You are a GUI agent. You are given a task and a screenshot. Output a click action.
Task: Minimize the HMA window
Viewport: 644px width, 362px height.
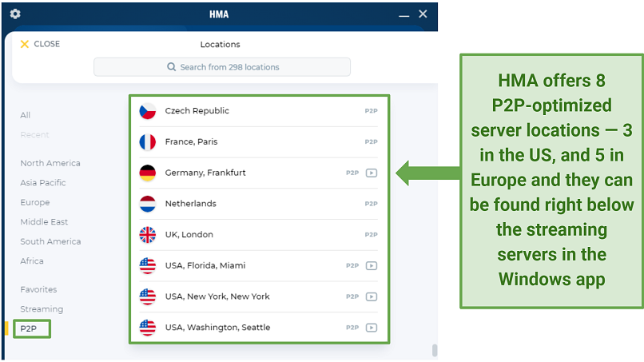(404, 15)
